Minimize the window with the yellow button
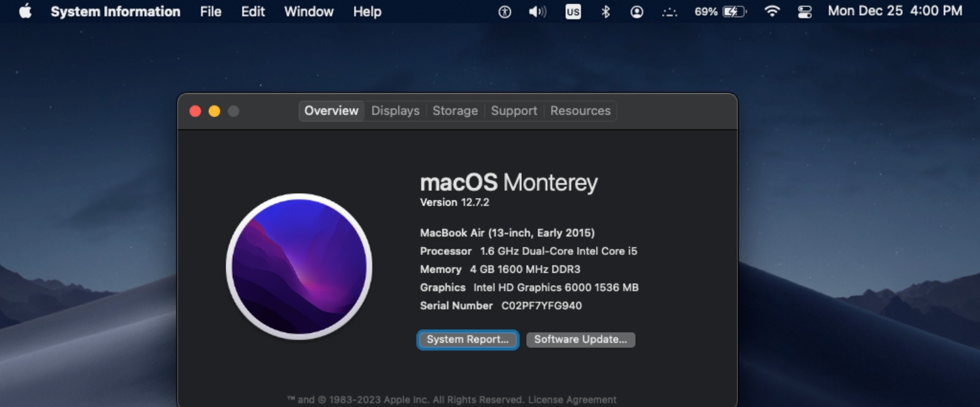 214,111
